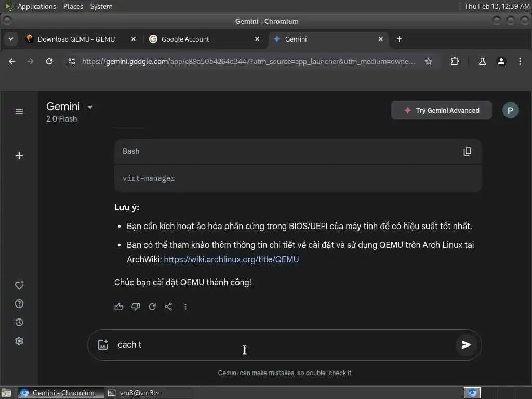The width and height of the screenshot is (532, 399).
Task: Open more options under the response
Action: click(185, 307)
